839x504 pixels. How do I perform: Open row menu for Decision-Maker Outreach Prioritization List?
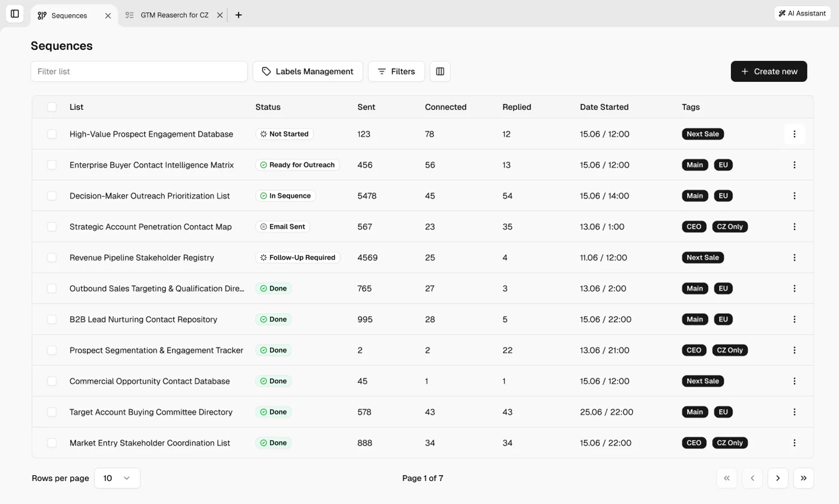pos(794,196)
